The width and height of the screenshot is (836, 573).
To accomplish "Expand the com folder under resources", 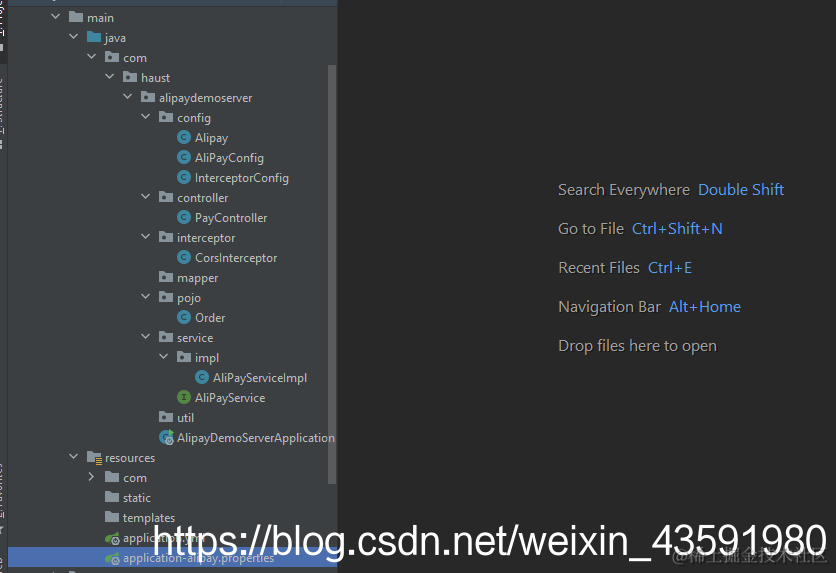I will click(92, 477).
